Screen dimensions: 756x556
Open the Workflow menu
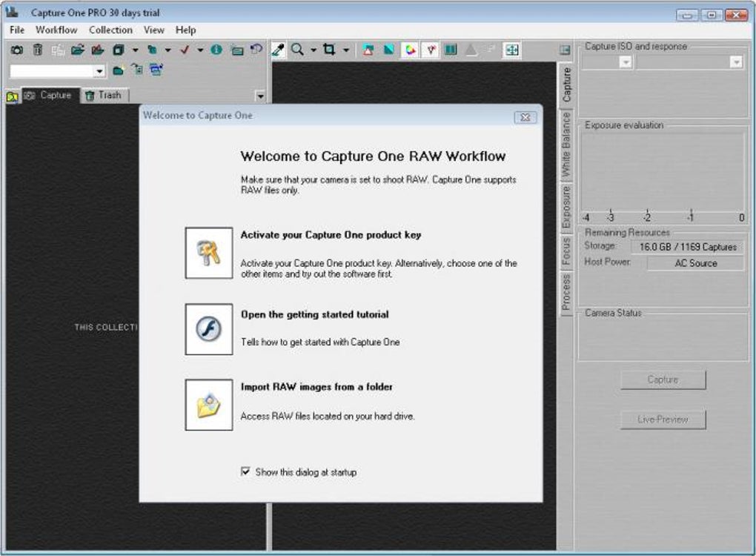[x=56, y=30]
